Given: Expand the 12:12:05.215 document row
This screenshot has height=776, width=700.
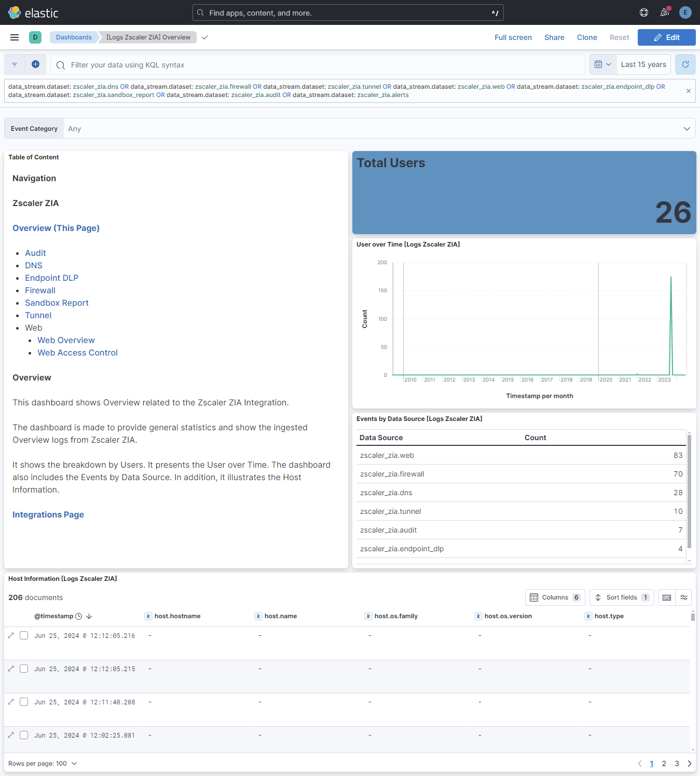Looking at the screenshot, I should pos(11,669).
